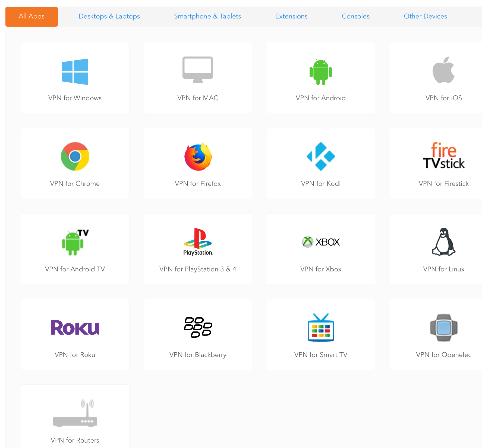Image resolution: width=482 pixels, height=448 pixels.
Task: Switch to Desktops & Laptops tab
Action: pos(109,17)
